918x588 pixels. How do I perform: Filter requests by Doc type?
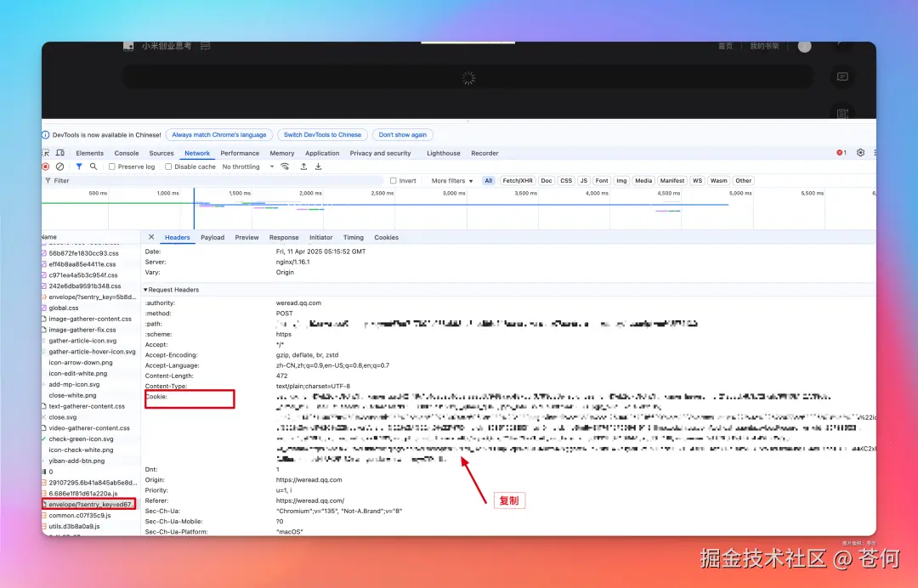coord(547,181)
